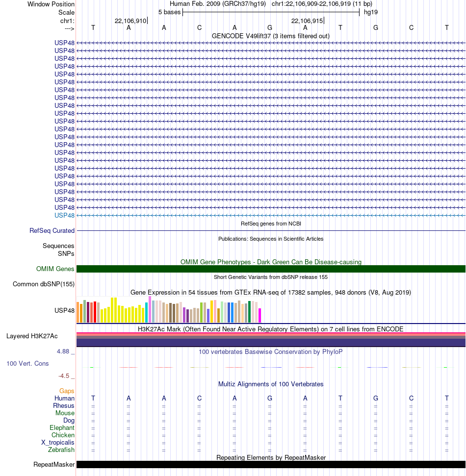This screenshot has width=466, height=476.
Task: Click the magenta last bar in GTEx chart
Action: coord(259,315)
